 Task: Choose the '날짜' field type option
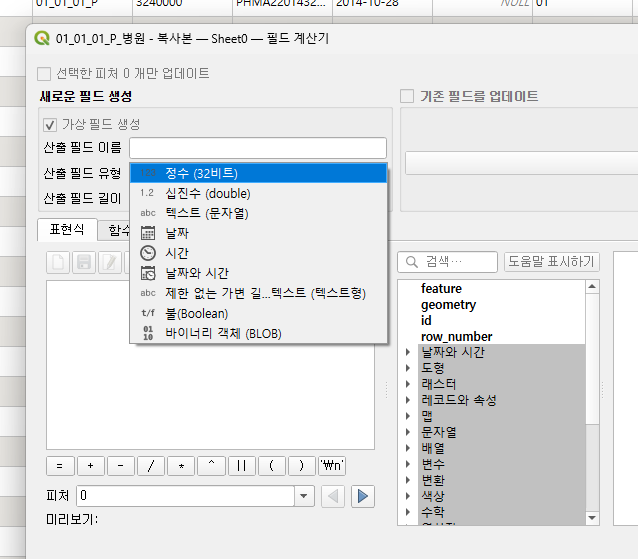coord(258,233)
